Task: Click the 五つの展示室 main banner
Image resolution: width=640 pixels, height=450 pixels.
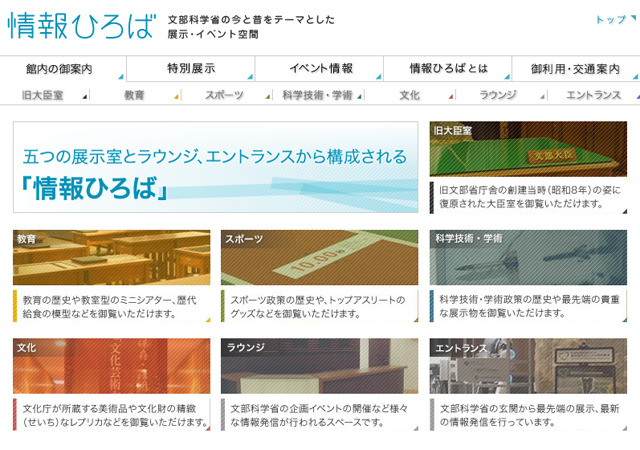Action: (216, 167)
